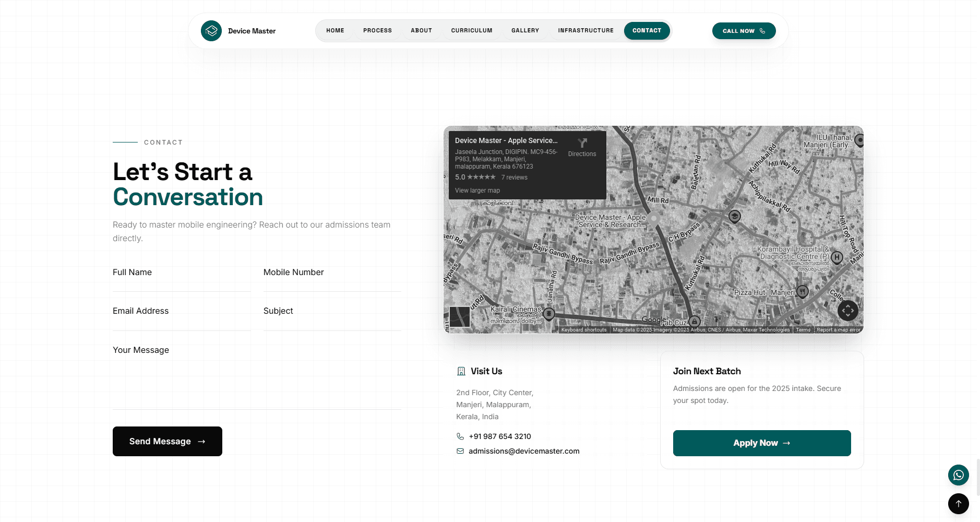Click the scroll-to-top arrow button
Screen dimensions: 980x522
[959, 504]
